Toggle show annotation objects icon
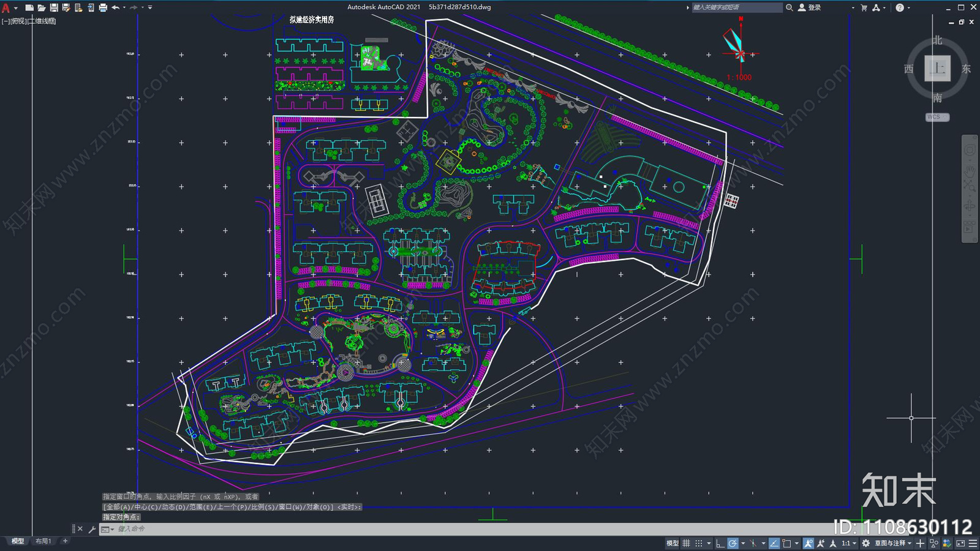This screenshot has width=980, height=551. click(809, 543)
